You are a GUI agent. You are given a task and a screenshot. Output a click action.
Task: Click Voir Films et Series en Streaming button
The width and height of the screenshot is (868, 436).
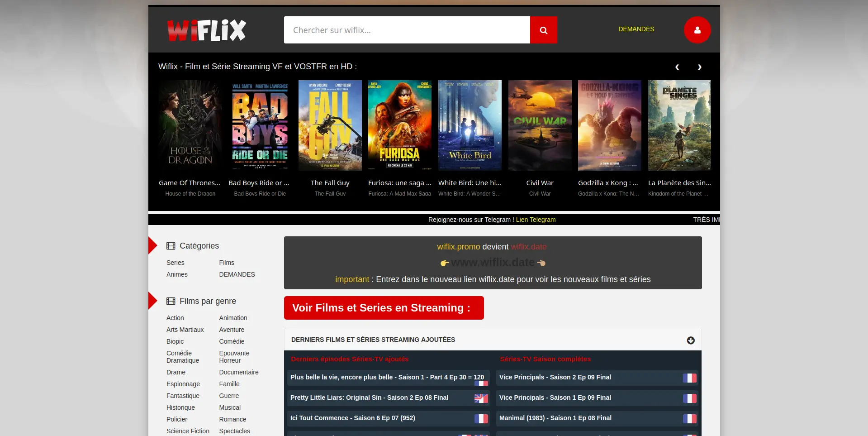pos(384,308)
